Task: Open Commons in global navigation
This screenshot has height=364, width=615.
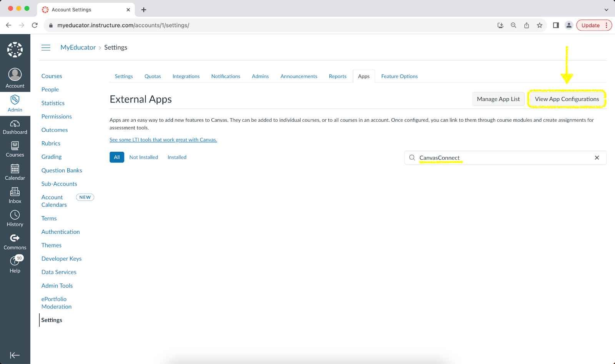Action: click(x=15, y=242)
